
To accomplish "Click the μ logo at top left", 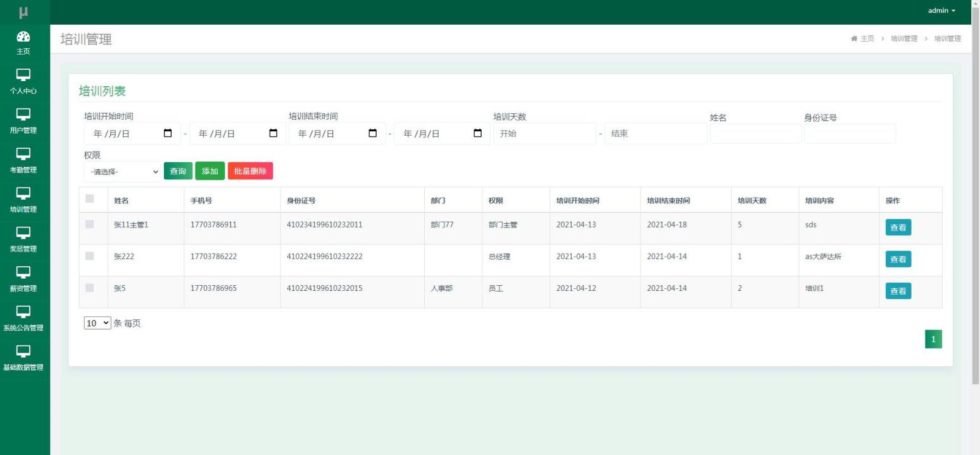I will coord(23,11).
